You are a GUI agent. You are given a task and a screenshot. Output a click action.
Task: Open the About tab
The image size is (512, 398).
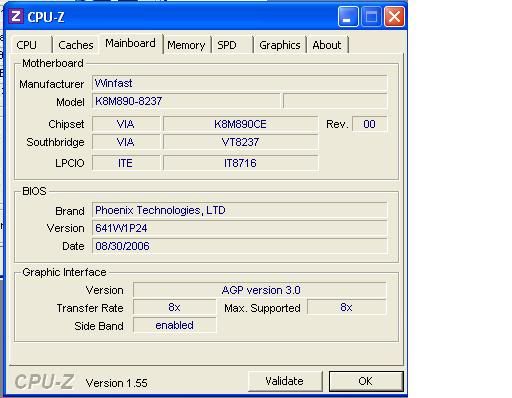coord(327,45)
